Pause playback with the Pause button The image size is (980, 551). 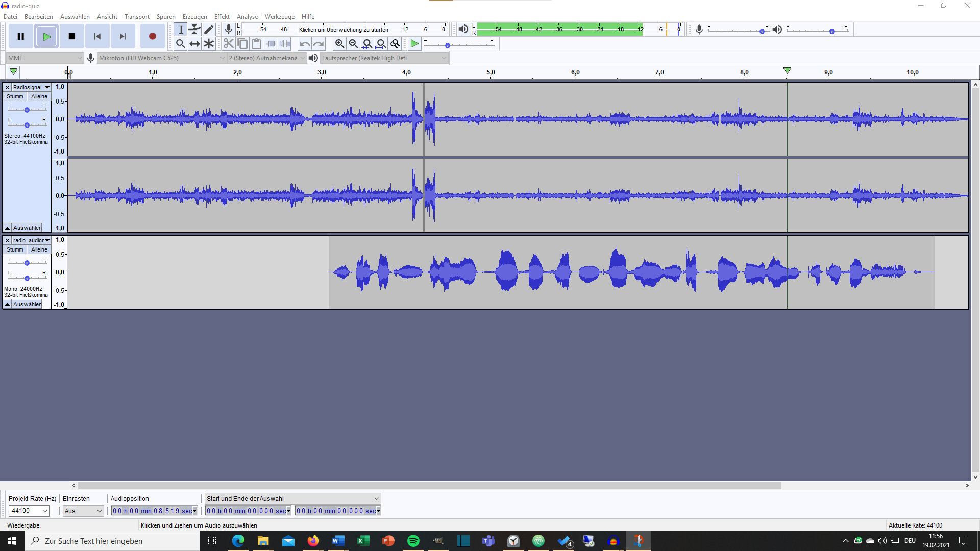pos(21,36)
